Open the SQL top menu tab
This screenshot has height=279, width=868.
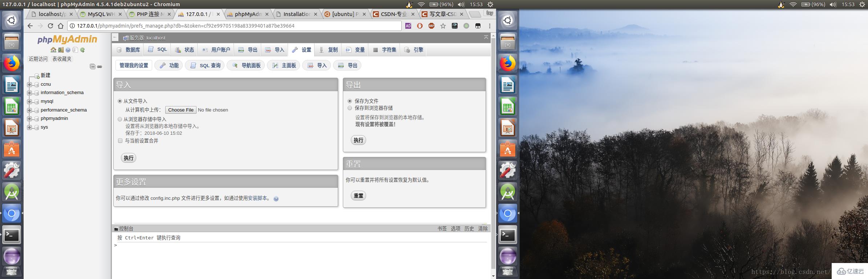point(158,50)
